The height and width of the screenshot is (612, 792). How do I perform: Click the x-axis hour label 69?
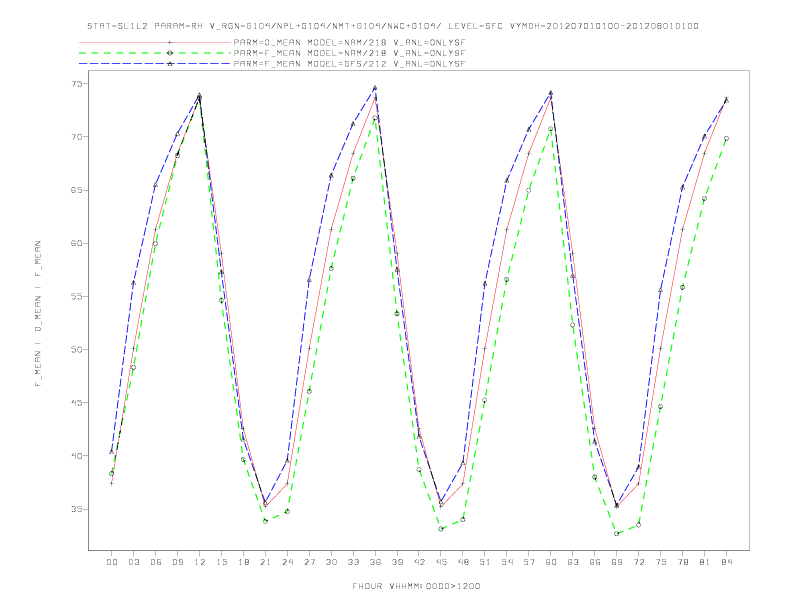(x=617, y=562)
